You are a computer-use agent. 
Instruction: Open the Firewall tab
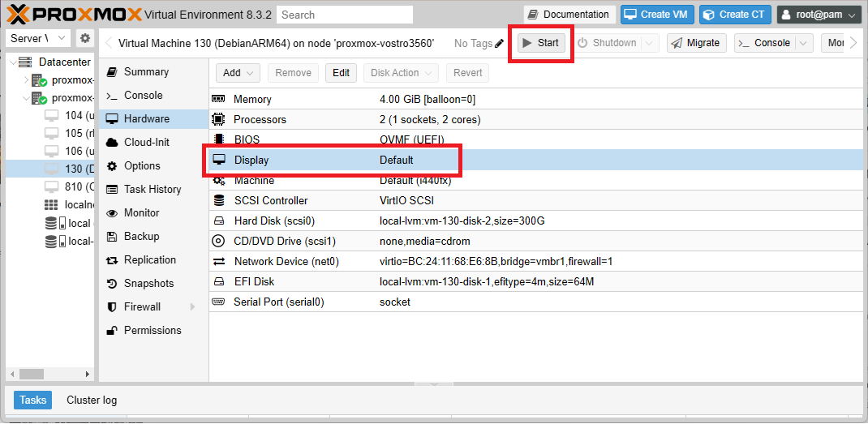point(153,306)
